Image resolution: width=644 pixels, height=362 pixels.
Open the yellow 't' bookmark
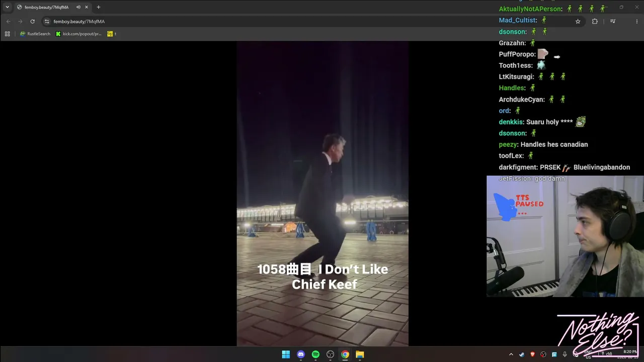point(112,34)
